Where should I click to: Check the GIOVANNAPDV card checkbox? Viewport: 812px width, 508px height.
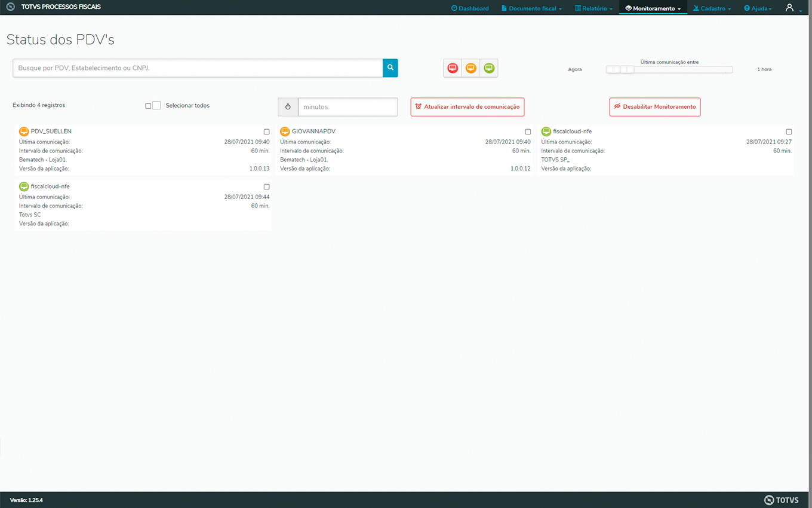[528, 131]
